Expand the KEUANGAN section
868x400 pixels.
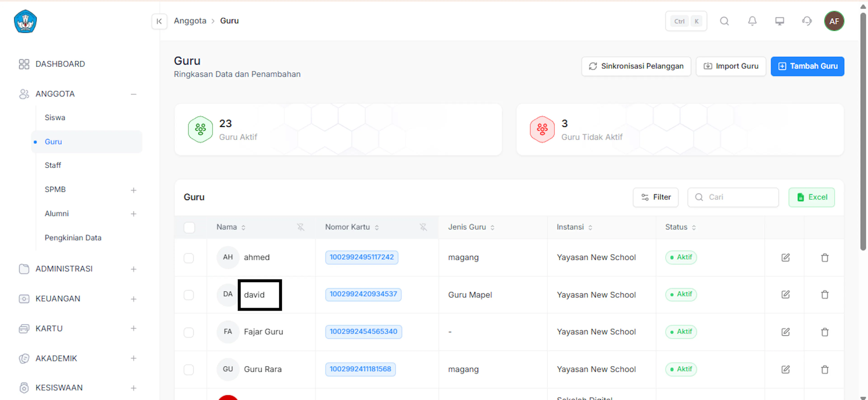tap(133, 299)
